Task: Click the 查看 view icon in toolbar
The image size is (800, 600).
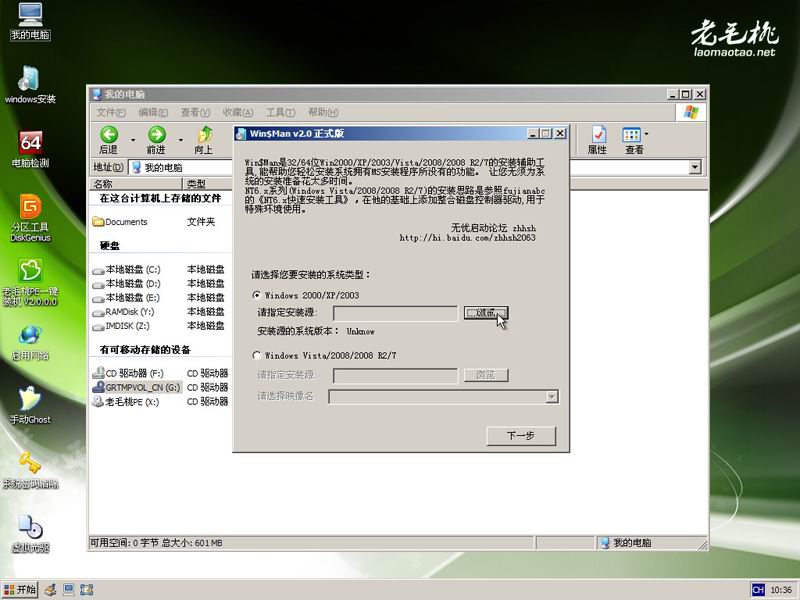Action: [x=633, y=140]
